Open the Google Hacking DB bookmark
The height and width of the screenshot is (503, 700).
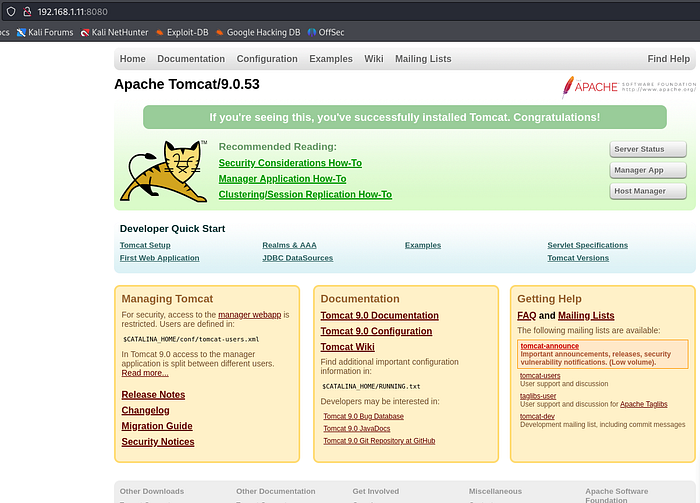256,32
